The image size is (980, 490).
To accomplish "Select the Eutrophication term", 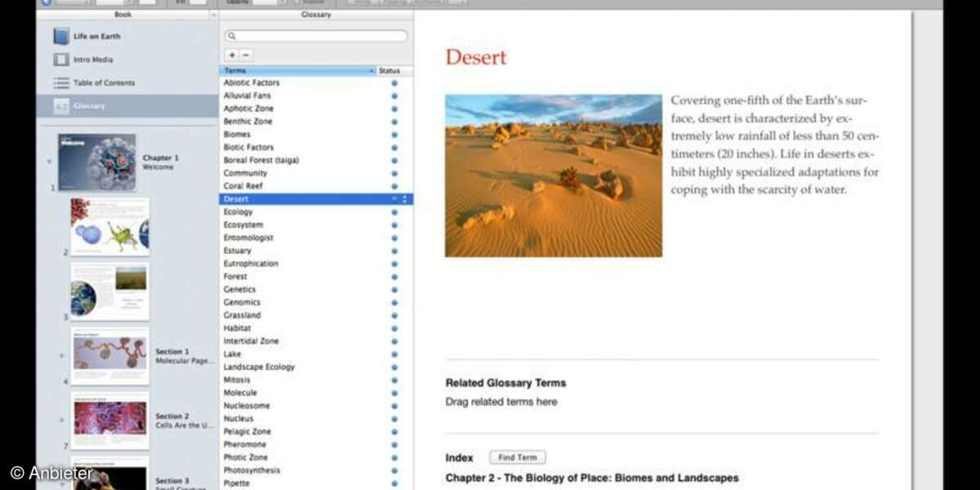I will click(x=251, y=264).
